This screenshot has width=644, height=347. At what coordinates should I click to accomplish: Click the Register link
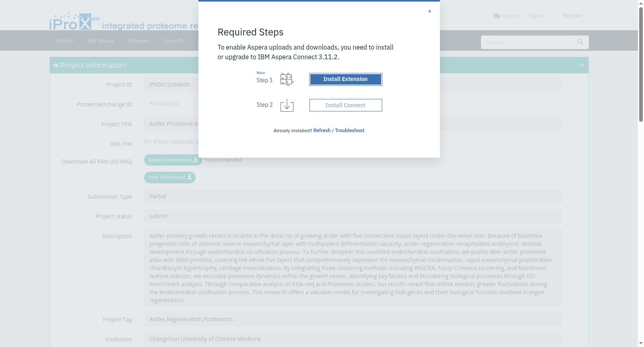pos(572,16)
